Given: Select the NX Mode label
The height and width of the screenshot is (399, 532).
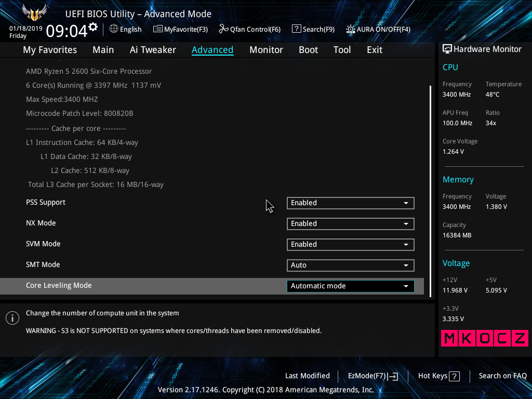Looking at the screenshot, I should click(x=41, y=223).
